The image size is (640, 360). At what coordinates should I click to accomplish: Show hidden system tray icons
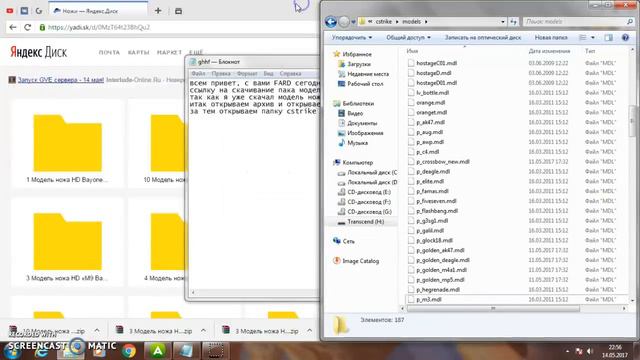coord(567,351)
